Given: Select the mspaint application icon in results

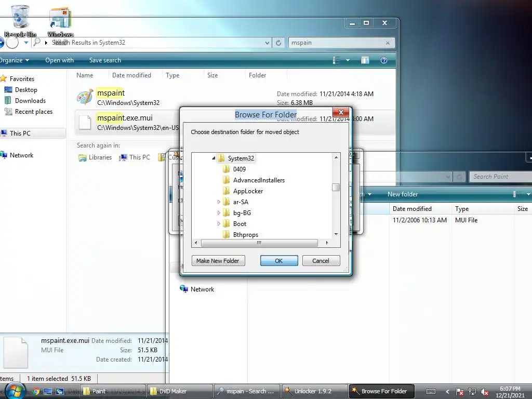Looking at the screenshot, I should [x=85, y=97].
